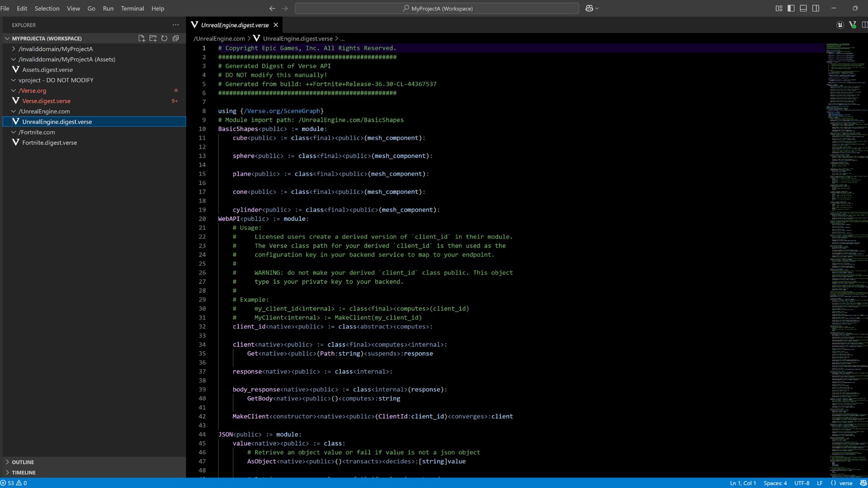Close the UnrealEngine.digest.verse tab
The width and height of the screenshot is (868, 488).
[x=276, y=25]
